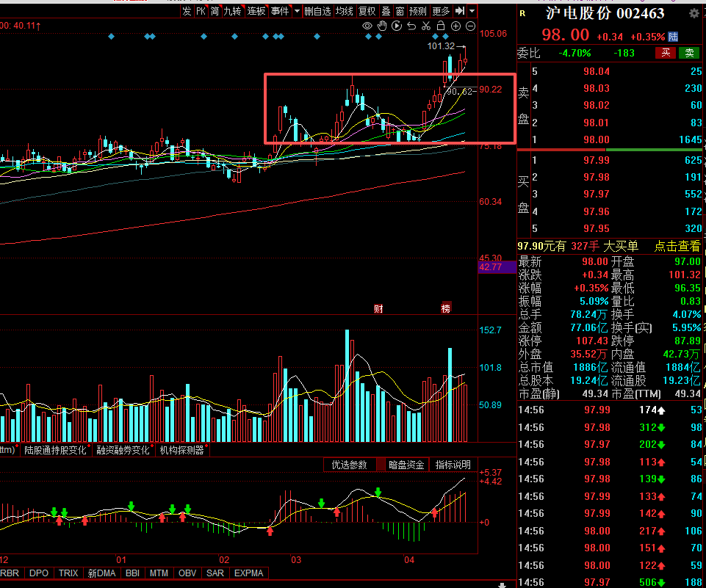The image size is (706, 588).
Task: Open the 机构探测器 tab
Action: point(182,450)
